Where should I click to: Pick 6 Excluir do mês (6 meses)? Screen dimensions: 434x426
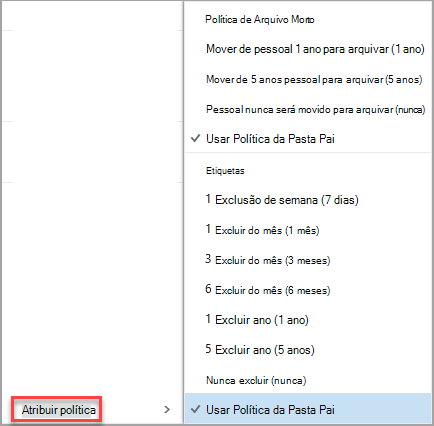[x=268, y=290]
